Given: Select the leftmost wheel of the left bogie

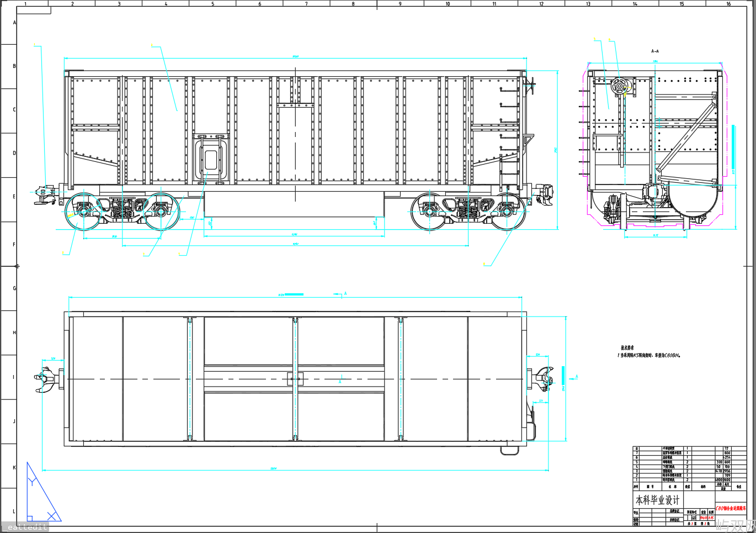Looking at the screenshot, I should [x=83, y=212].
